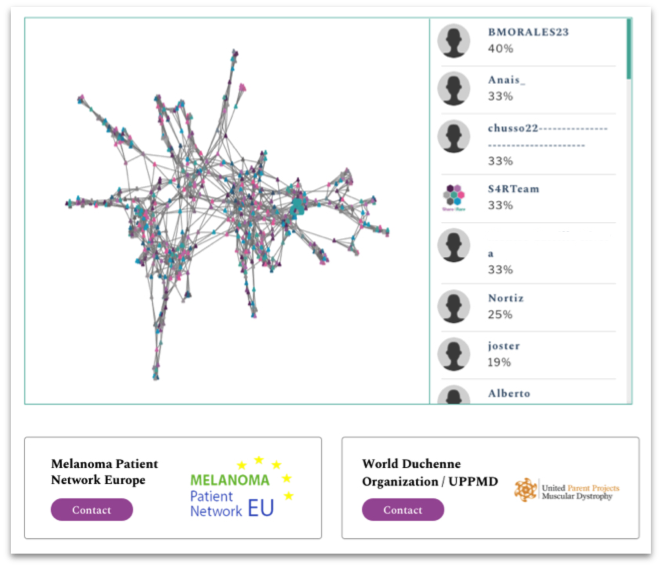
Task: Open Alberto's user avatar
Action: click(x=454, y=394)
